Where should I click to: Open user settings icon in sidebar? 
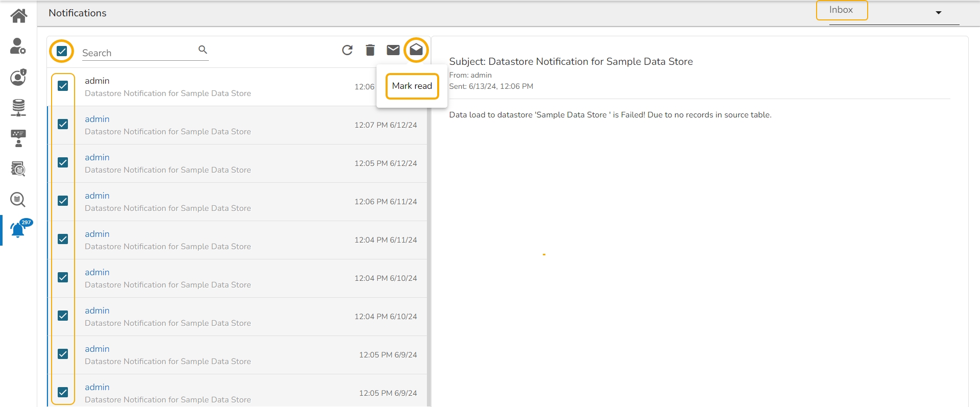(x=18, y=46)
